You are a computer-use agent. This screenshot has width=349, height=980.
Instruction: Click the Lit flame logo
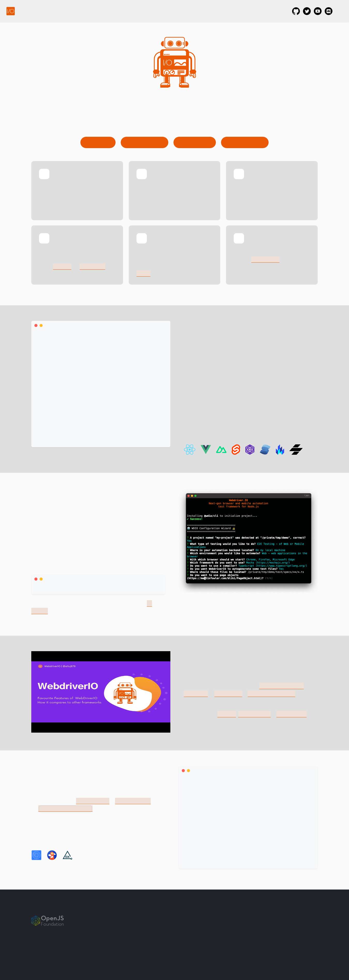point(280,449)
